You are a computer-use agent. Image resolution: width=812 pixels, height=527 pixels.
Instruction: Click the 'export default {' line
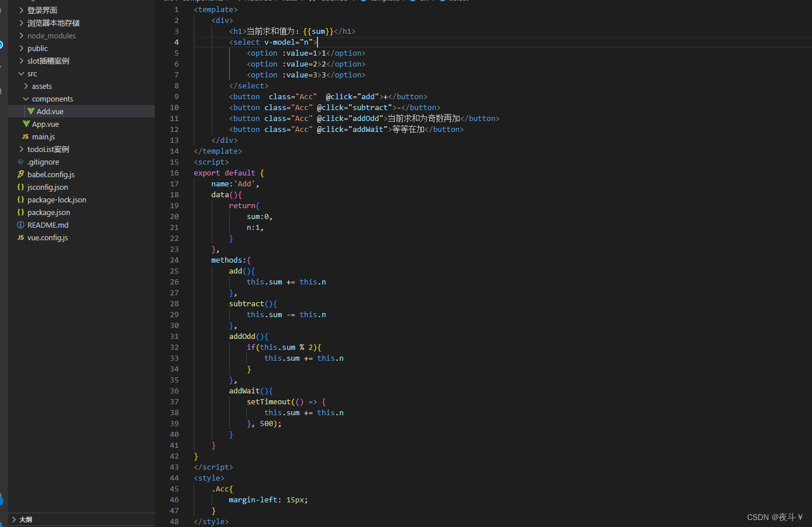pos(229,173)
